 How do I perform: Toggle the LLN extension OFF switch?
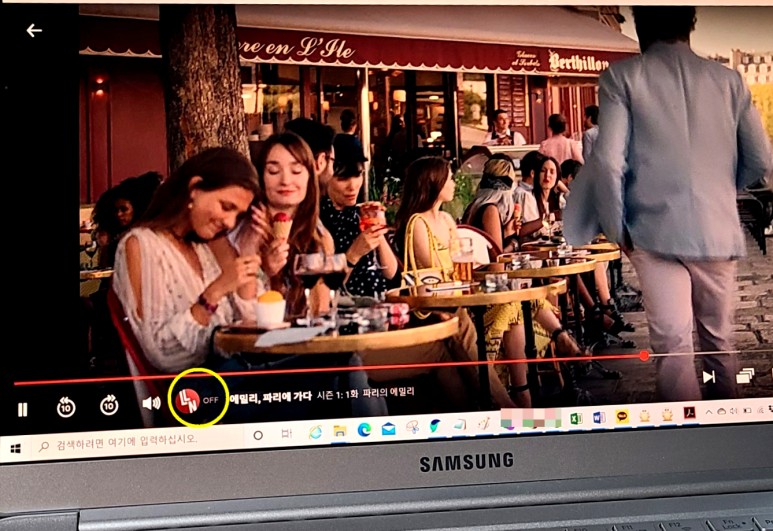click(197, 400)
